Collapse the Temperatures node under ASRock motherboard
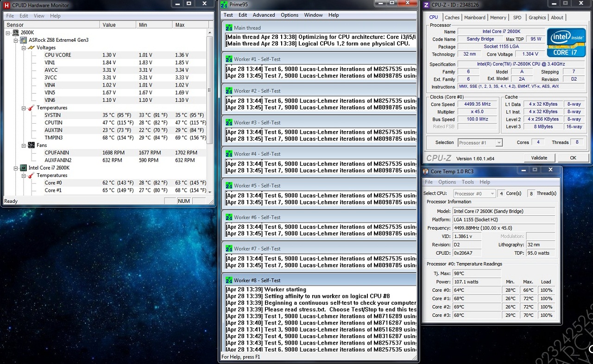 (x=23, y=107)
